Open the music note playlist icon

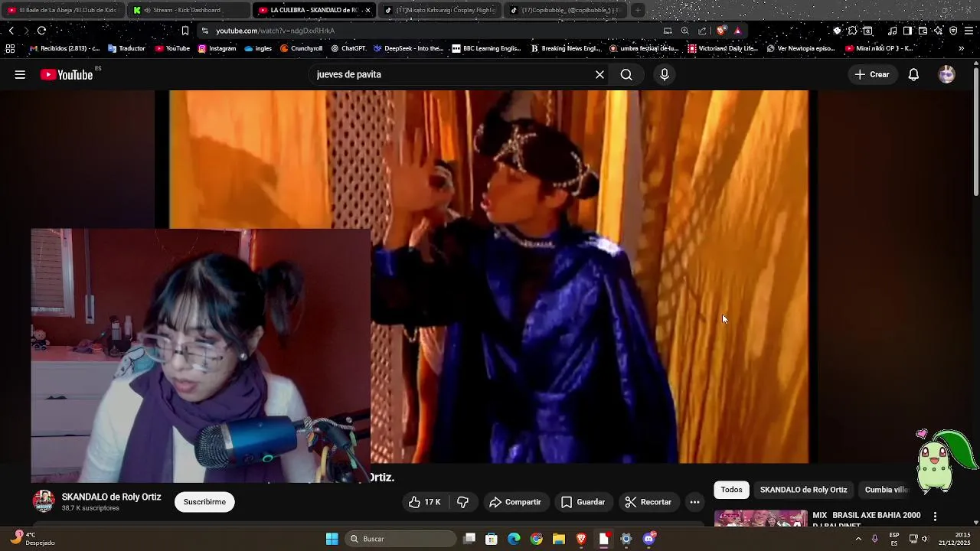click(x=892, y=31)
